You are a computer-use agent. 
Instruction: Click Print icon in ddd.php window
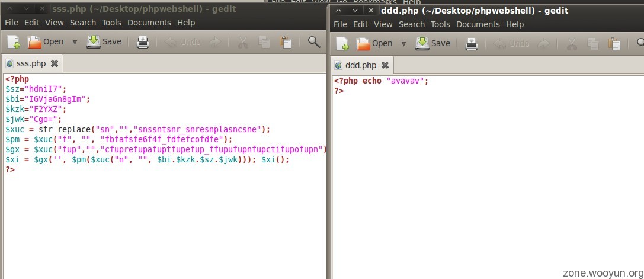pyautogui.click(x=471, y=44)
